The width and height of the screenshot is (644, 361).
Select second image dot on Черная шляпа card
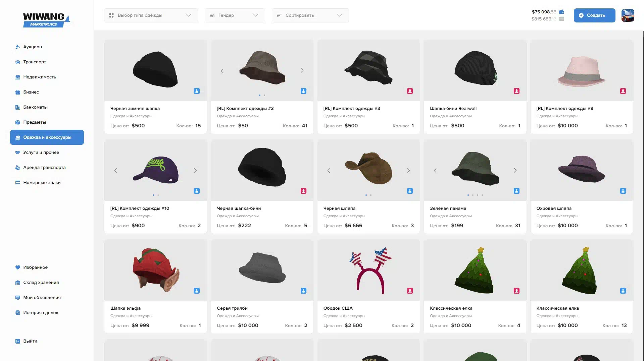371,195
